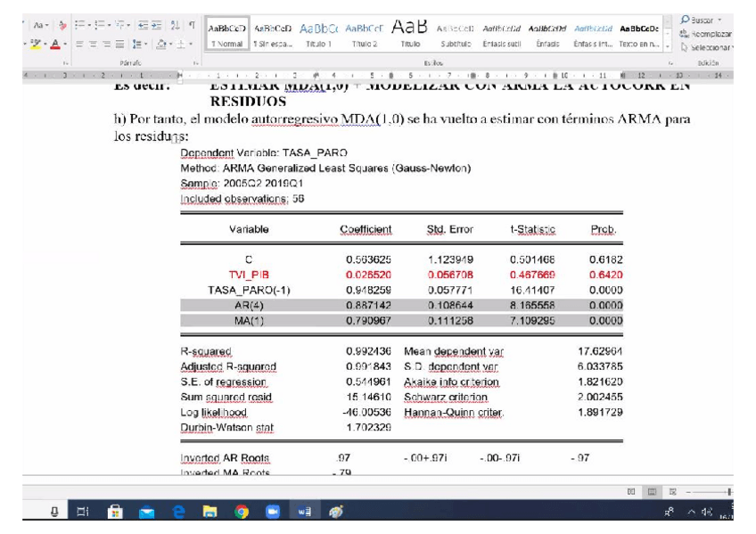Open the font color dropdown arrow

tap(65, 45)
